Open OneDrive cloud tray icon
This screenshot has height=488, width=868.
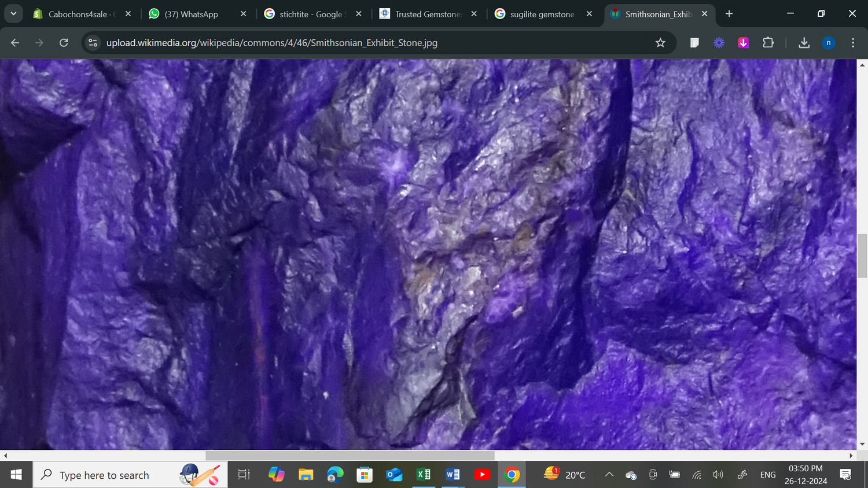coord(631,475)
